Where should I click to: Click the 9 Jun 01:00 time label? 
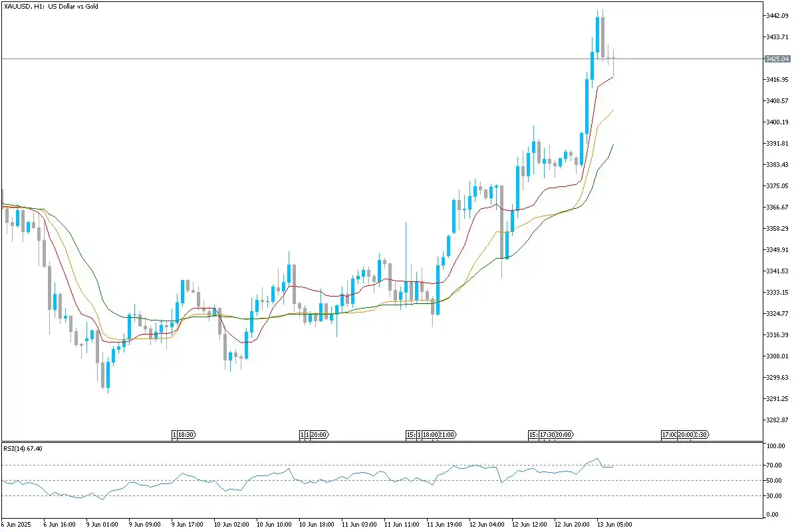pos(101,524)
